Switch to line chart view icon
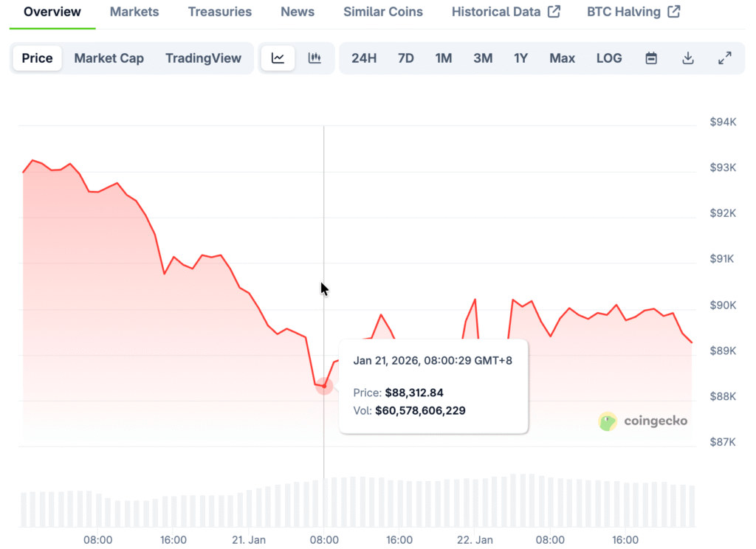The height and width of the screenshot is (549, 756). coord(278,58)
